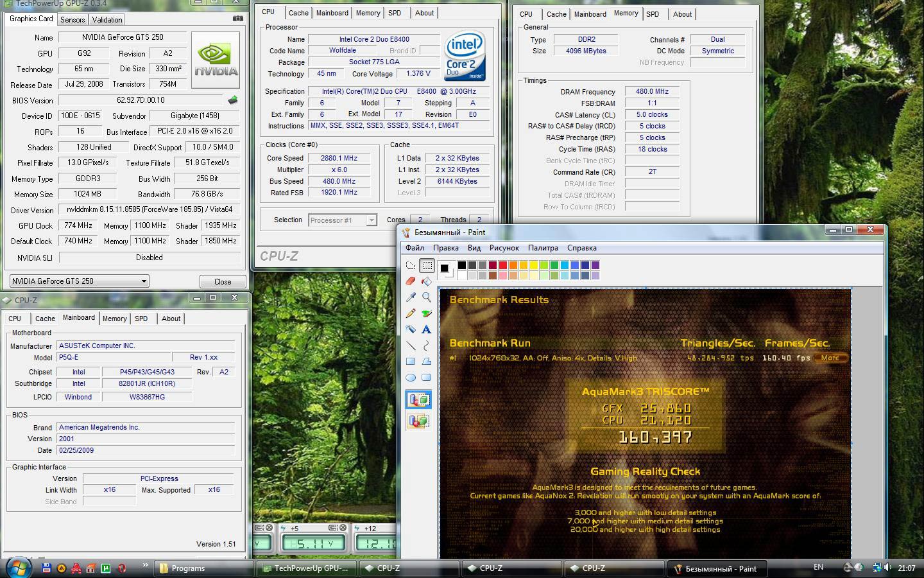Pick the Rectangle shape tool
Image resolution: width=924 pixels, height=578 pixels.
click(x=411, y=362)
